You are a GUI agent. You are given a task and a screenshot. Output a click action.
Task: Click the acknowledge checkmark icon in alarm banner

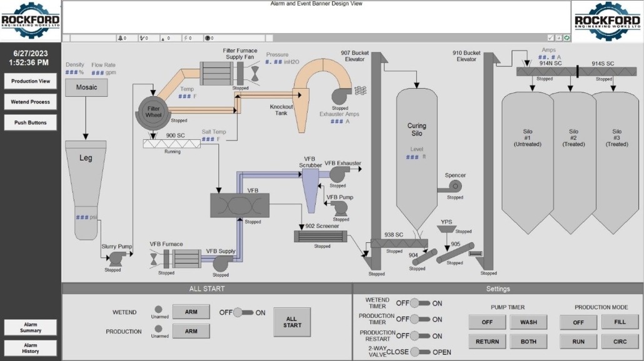[551, 37]
